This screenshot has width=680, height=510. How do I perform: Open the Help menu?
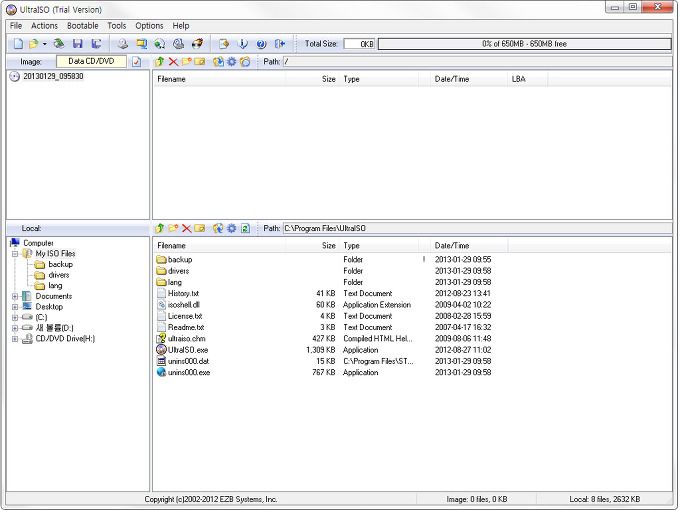180,26
